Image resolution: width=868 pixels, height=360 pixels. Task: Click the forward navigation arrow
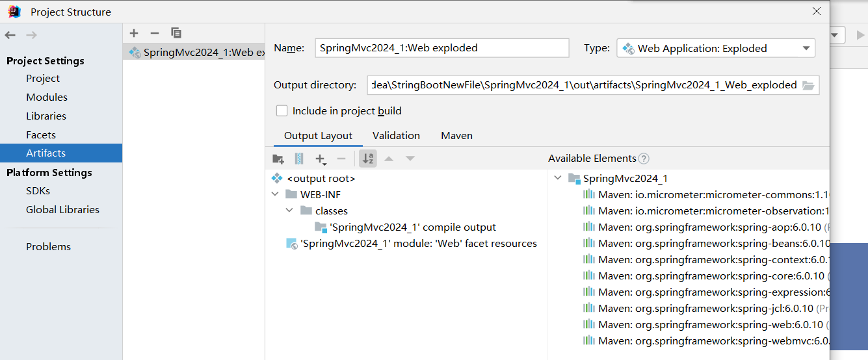[31, 35]
